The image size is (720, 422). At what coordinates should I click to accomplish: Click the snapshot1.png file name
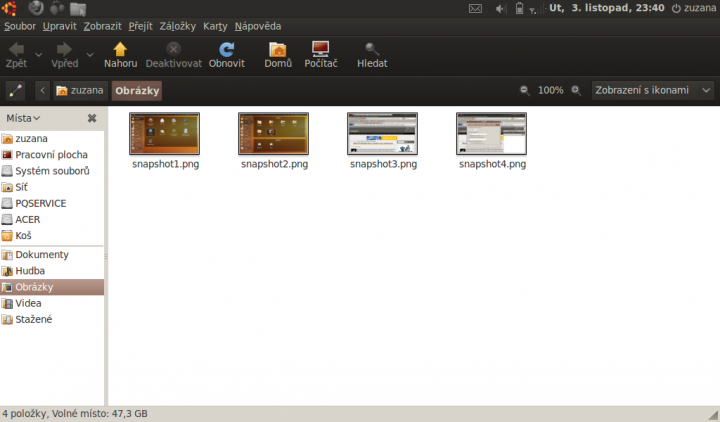point(165,164)
